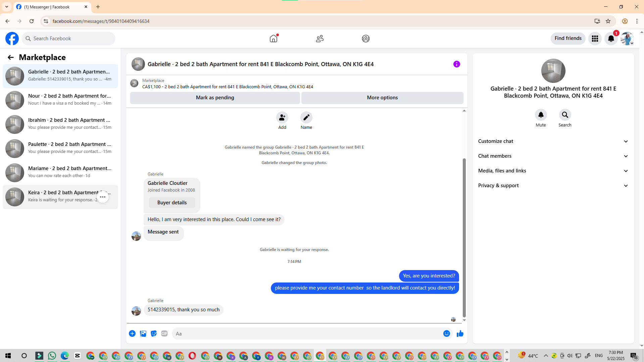Screen dimensions: 644x362
Task: Send a thumbs-up like
Action: (x=460, y=333)
